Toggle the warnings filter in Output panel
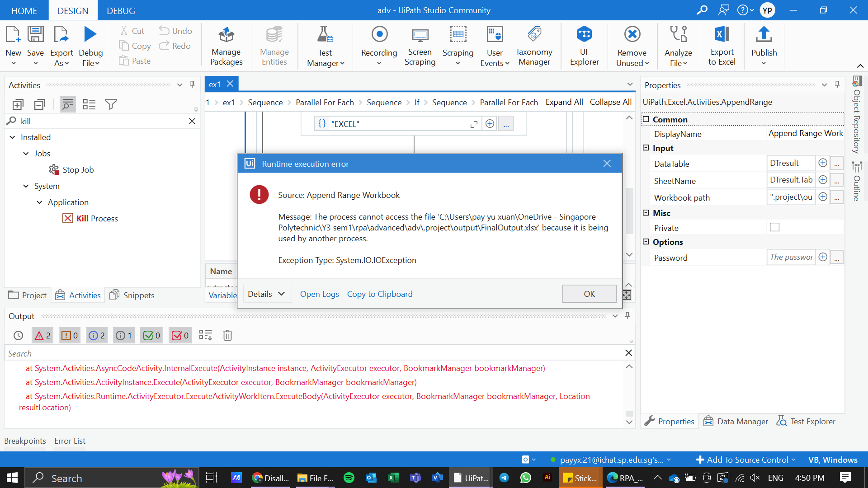 (x=70, y=335)
